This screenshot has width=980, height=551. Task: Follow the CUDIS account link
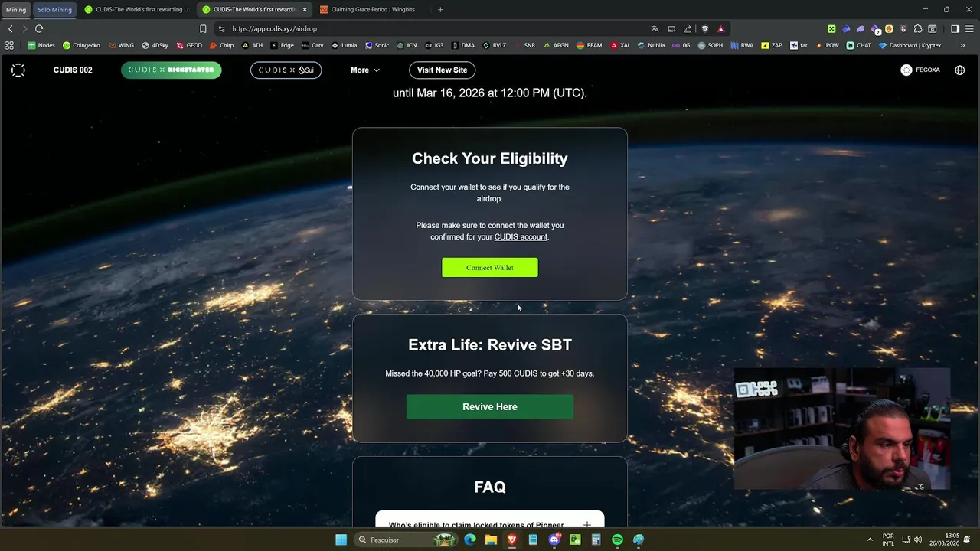[x=521, y=237]
